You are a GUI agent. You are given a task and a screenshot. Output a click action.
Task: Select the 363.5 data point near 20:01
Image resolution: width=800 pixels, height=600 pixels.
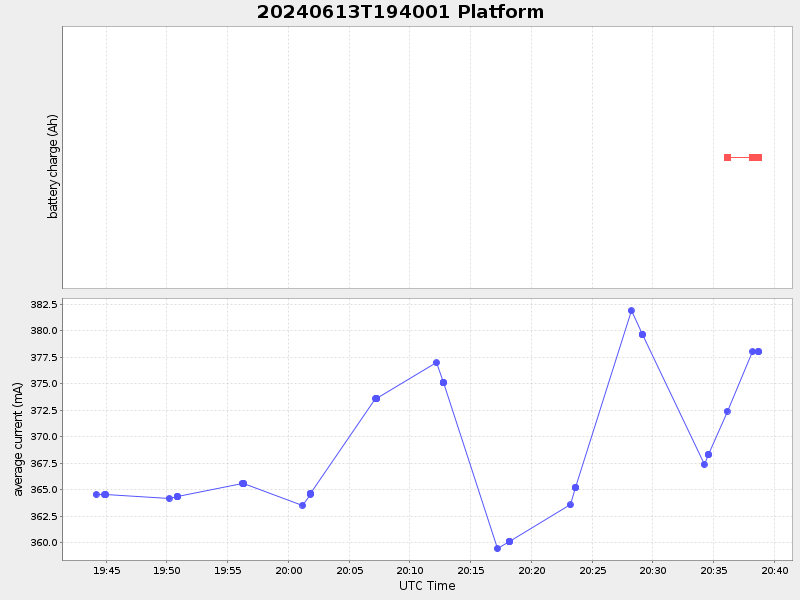click(303, 506)
